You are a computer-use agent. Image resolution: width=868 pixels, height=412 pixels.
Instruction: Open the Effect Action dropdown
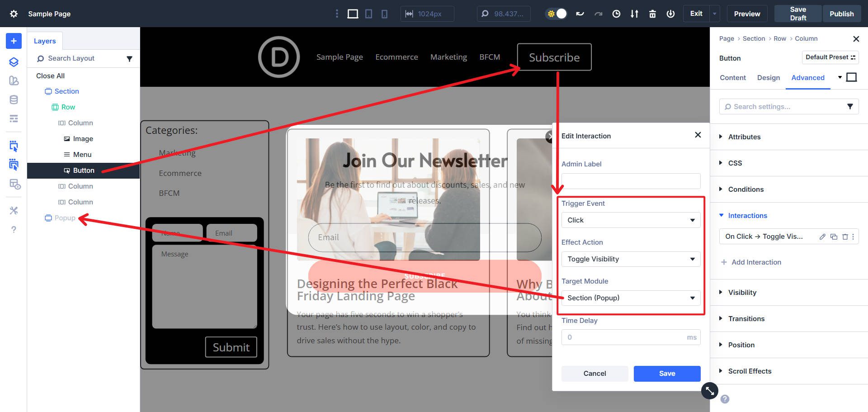pyautogui.click(x=630, y=259)
